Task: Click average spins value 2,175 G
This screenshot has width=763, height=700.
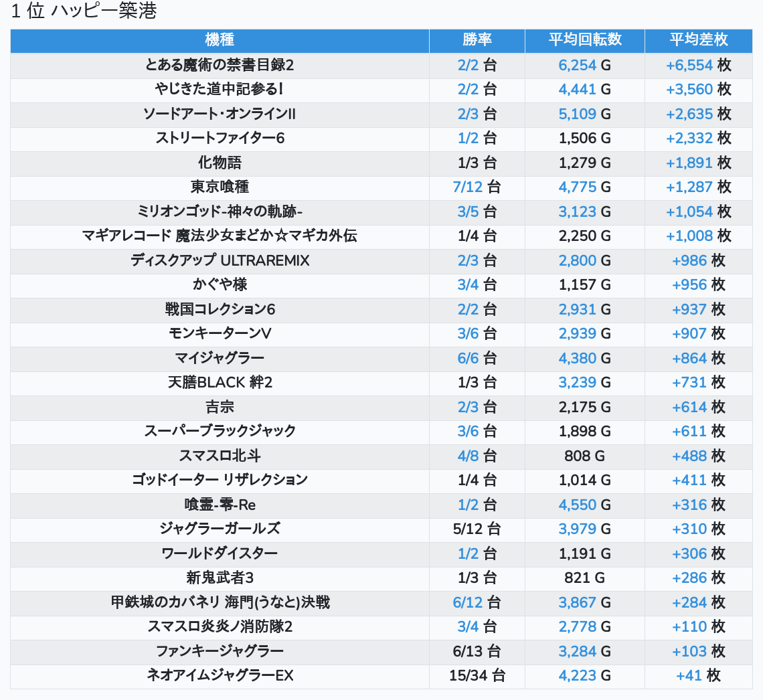Action: 585,407
